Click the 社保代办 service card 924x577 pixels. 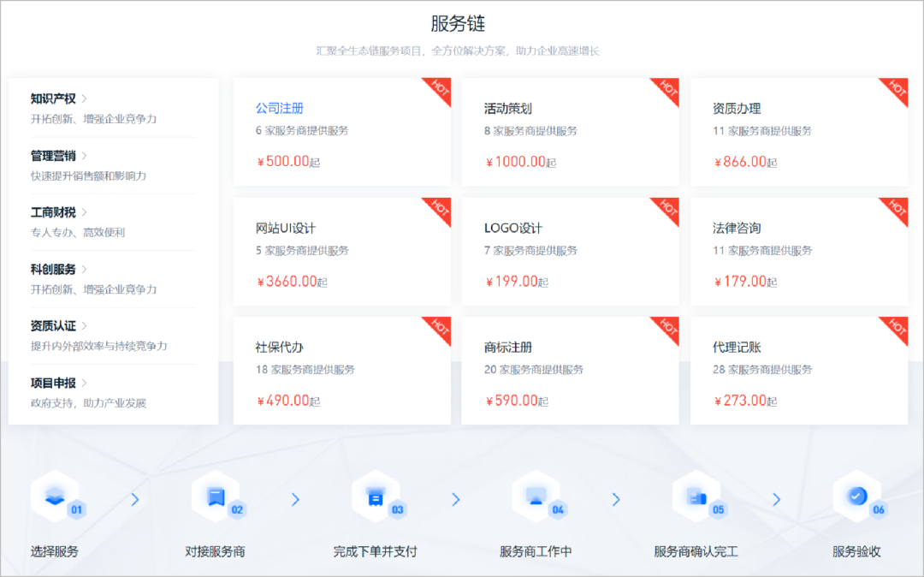[342, 370]
